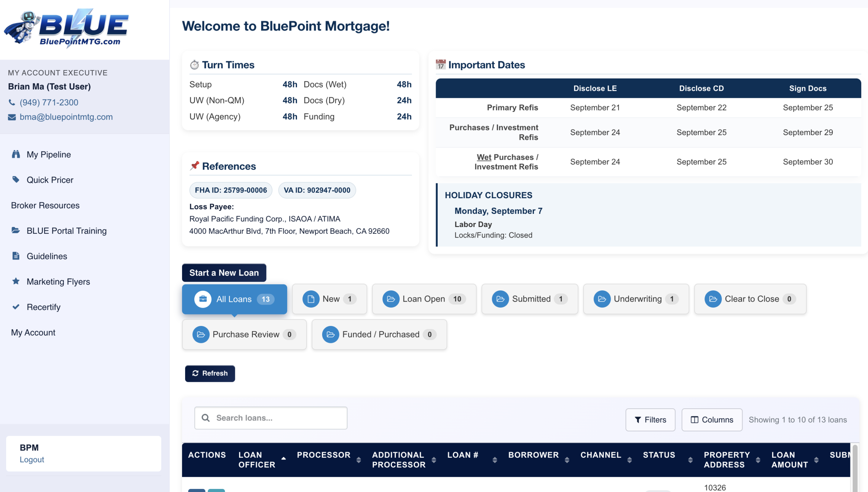The image size is (868, 492).
Task: Click the Quick Pricer tag icon
Action: point(16,179)
